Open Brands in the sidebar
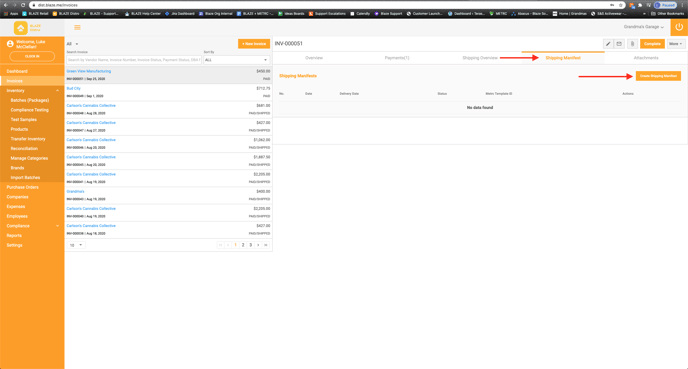Viewport: 688px width, 369px height. click(18, 168)
